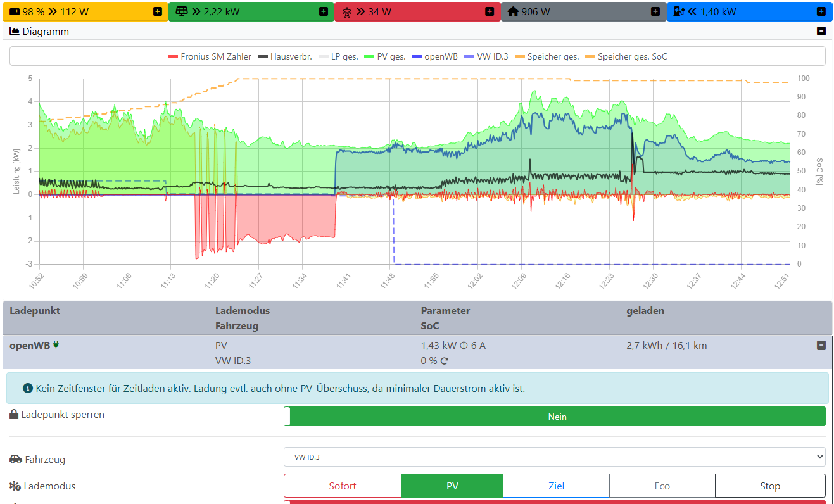
Task: Click the house consumption icon in grey tile
Action: 513,11
